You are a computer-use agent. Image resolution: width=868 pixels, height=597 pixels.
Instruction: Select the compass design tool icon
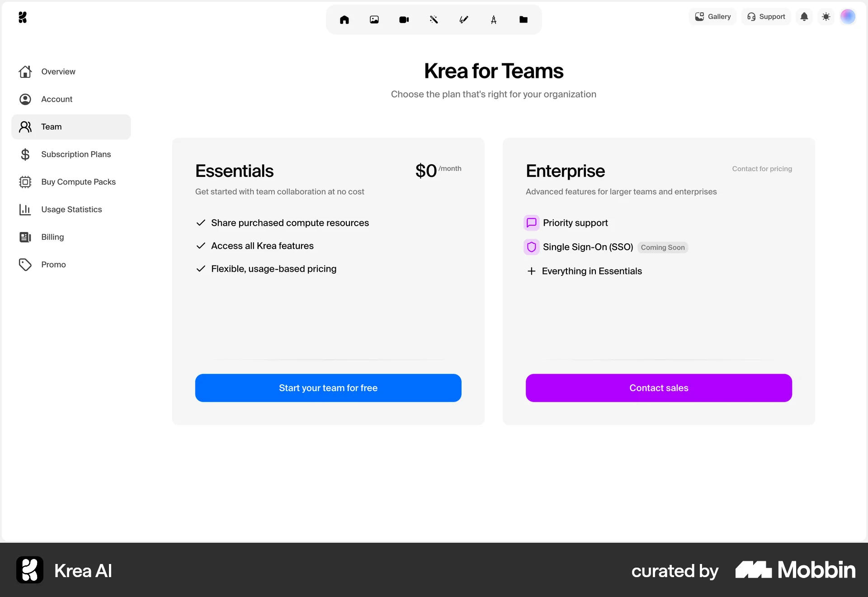click(x=494, y=19)
